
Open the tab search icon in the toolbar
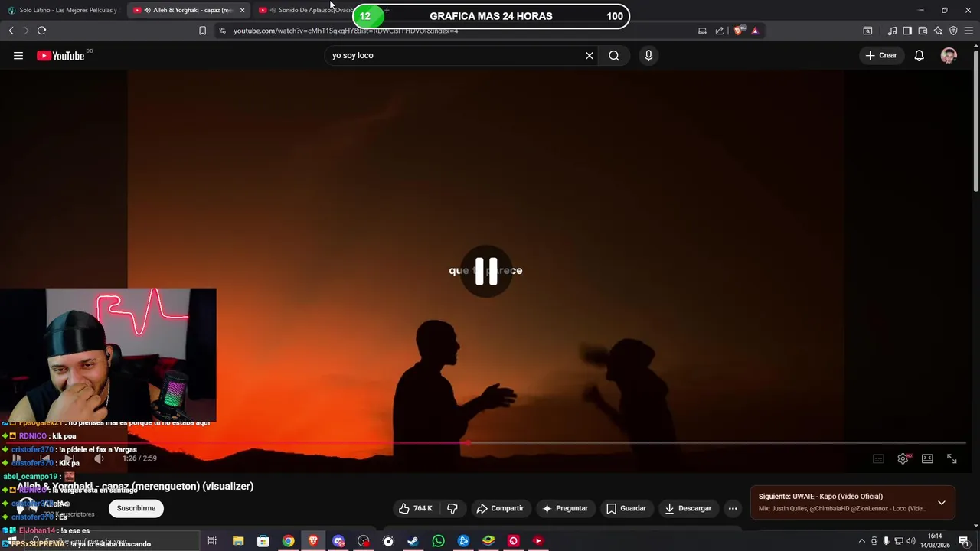pos(867,31)
